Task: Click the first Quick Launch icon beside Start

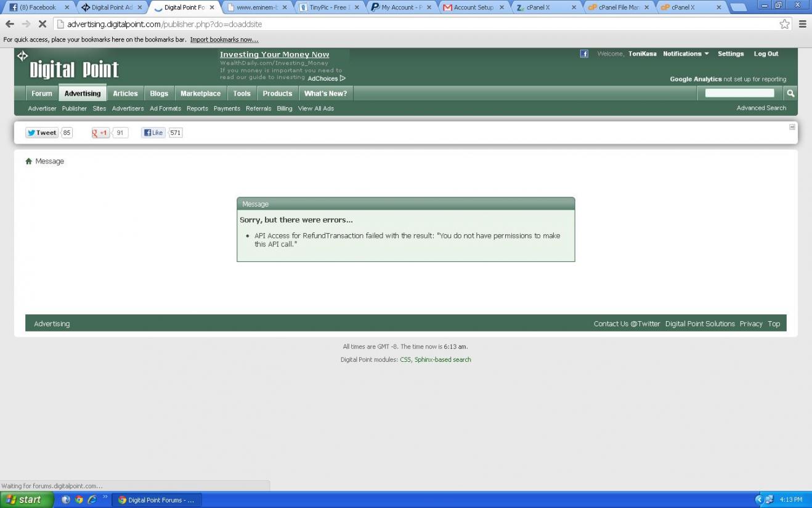Action: coord(66,500)
